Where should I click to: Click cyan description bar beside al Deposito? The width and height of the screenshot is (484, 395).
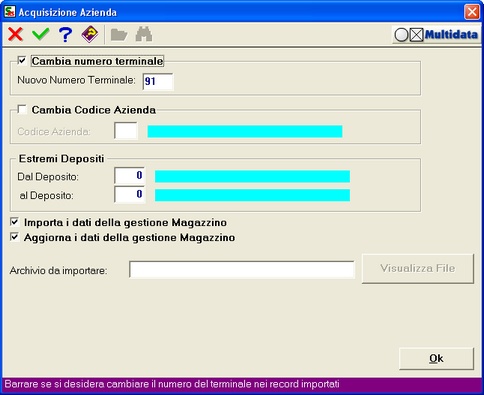[252, 195]
